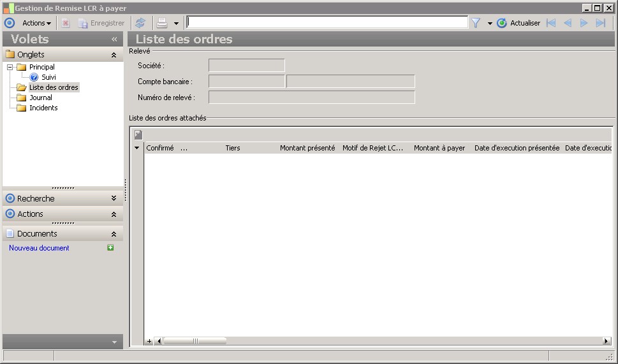
Task: Click the plus button at grid bottom
Action: [x=149, y=341]
